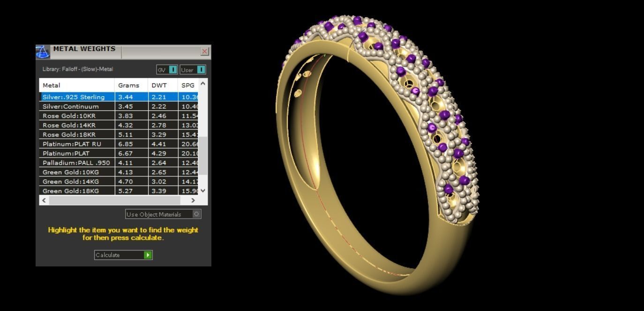Click grams value 5.11 for Rose Gold:18KR
Screen dimensions: 644x311
tap(126, 134)
